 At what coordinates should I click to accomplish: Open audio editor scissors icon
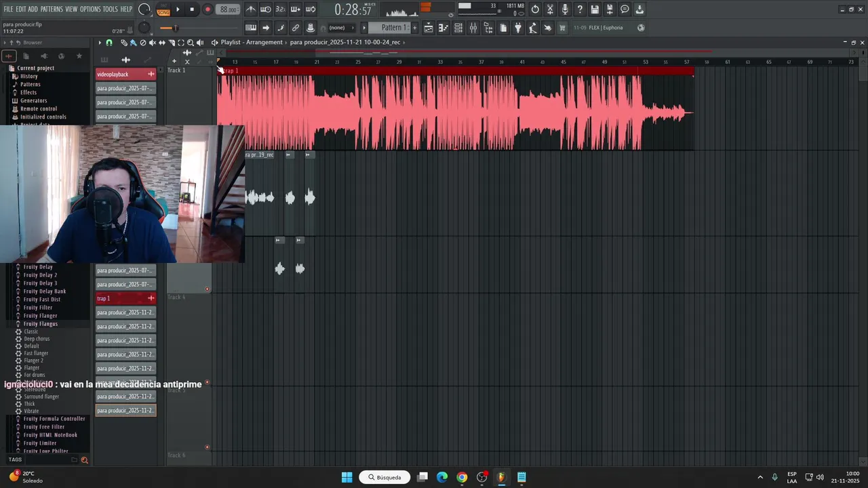(550, 9)
